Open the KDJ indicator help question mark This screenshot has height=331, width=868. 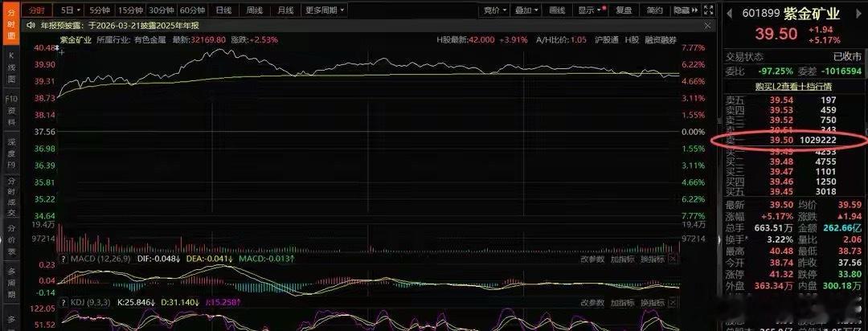pos(63,303)
